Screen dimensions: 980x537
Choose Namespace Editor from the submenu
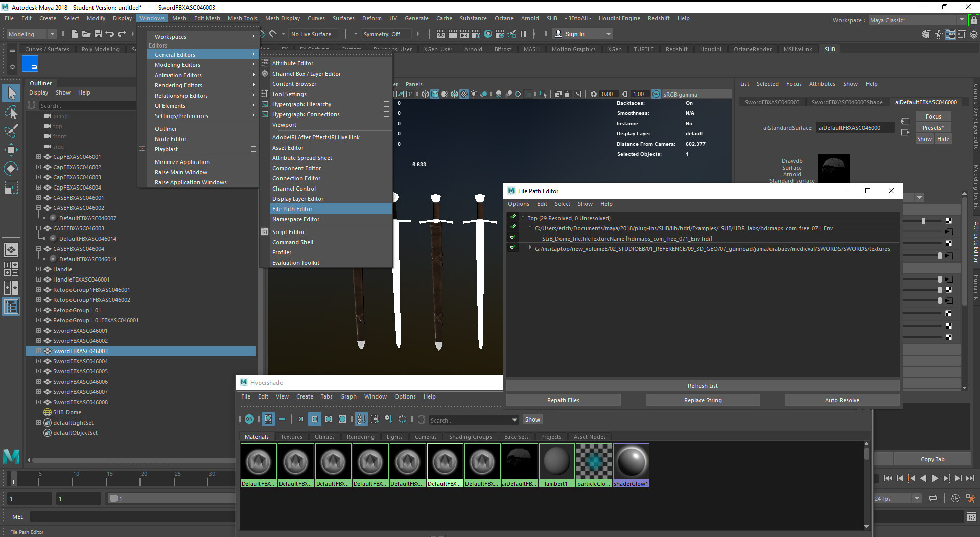296,219
